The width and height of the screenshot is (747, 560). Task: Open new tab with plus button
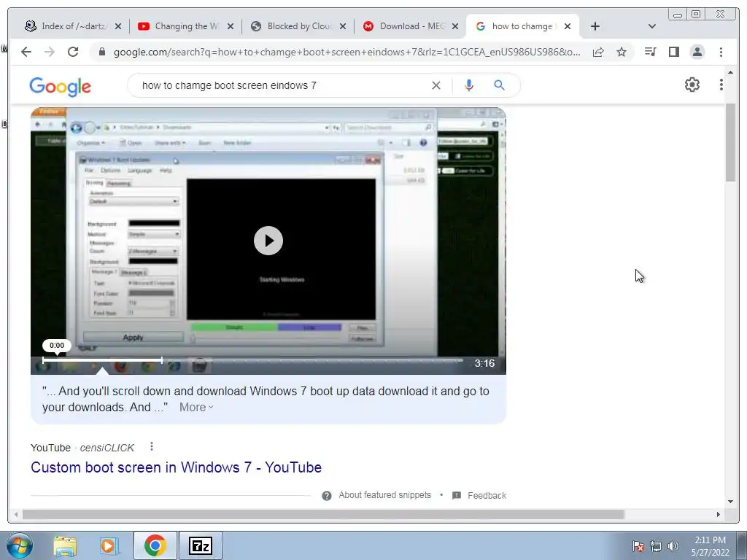[x=595, y=26]
